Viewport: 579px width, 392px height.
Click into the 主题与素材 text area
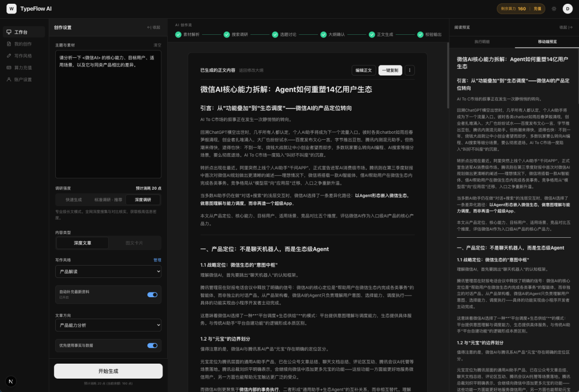point(108,114)
